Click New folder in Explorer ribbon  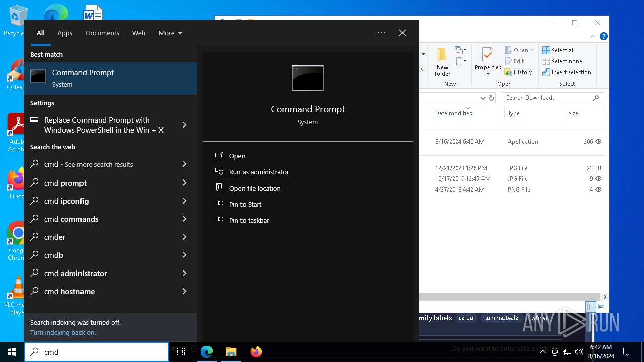(x=442, y=62)
